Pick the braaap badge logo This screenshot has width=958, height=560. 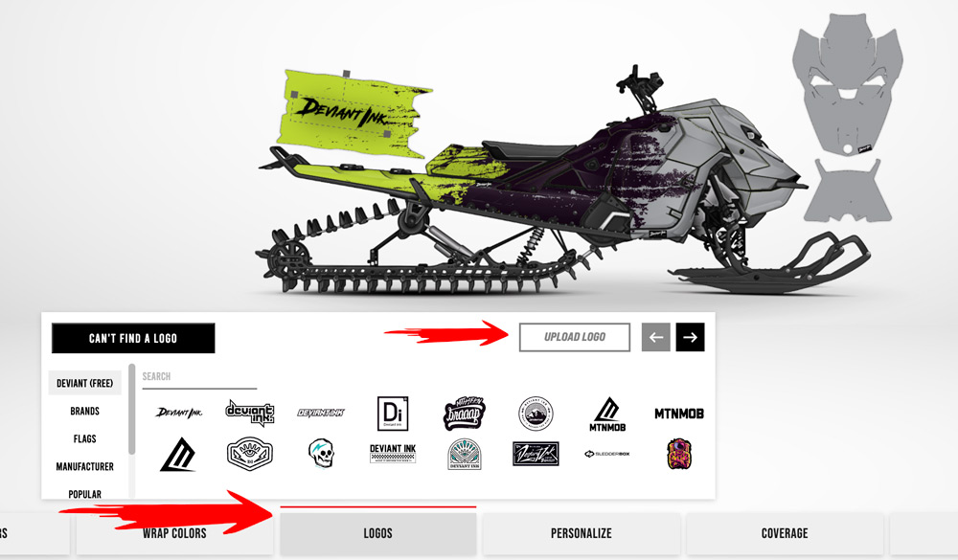465,414
